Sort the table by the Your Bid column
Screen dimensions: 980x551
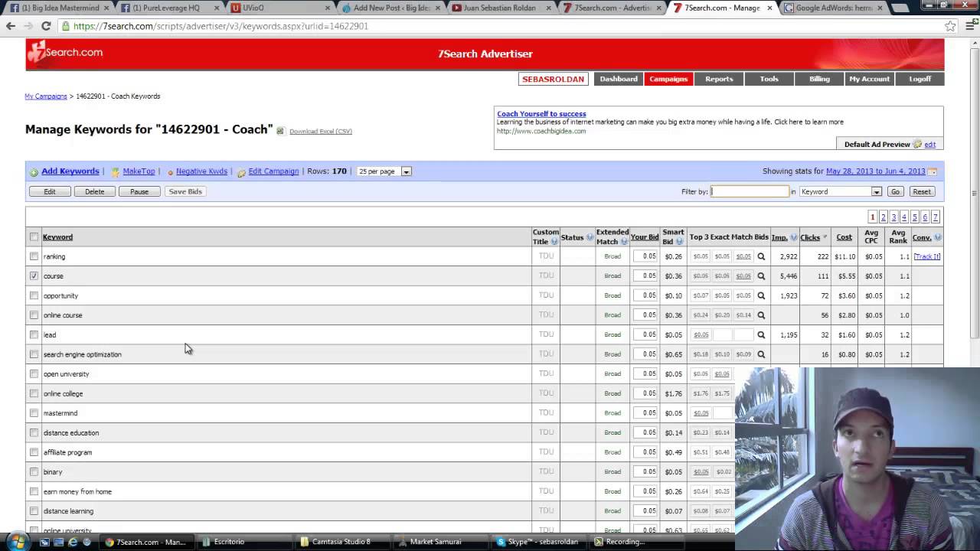(645, 237)
